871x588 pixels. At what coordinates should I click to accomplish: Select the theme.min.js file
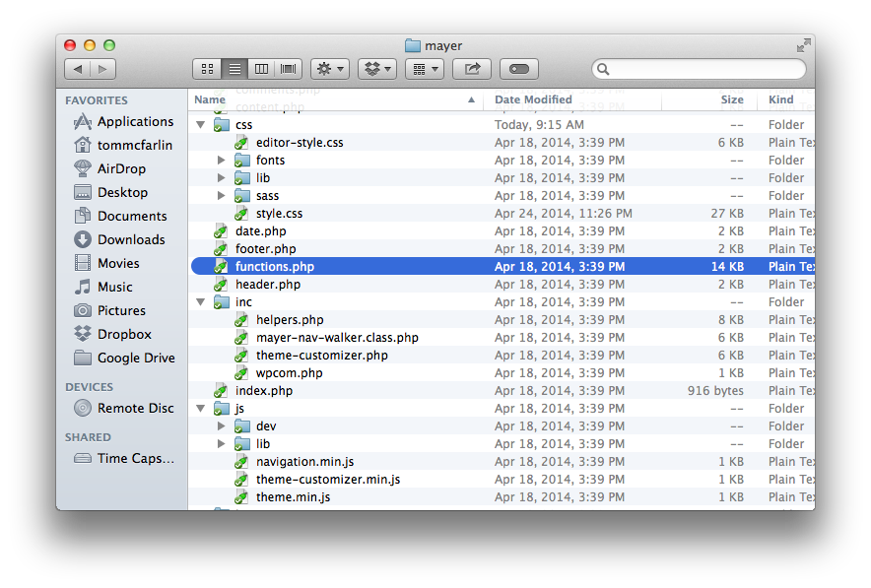coord(502,497)
